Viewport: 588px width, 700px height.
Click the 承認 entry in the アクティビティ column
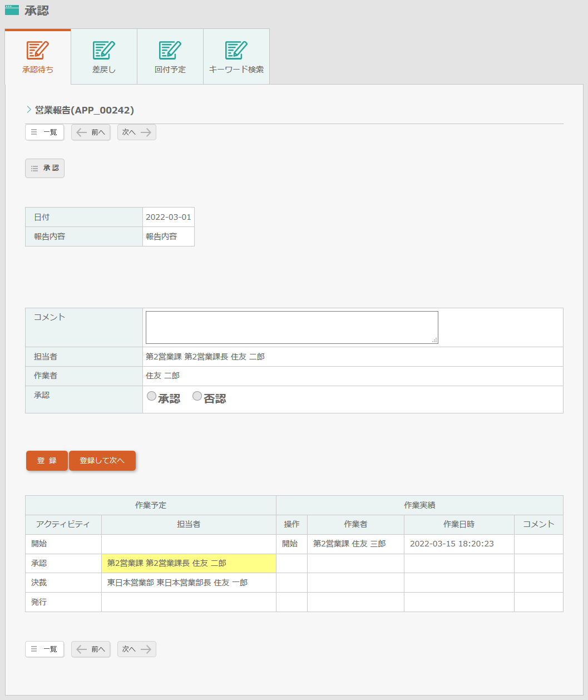(x=39, y=563)
